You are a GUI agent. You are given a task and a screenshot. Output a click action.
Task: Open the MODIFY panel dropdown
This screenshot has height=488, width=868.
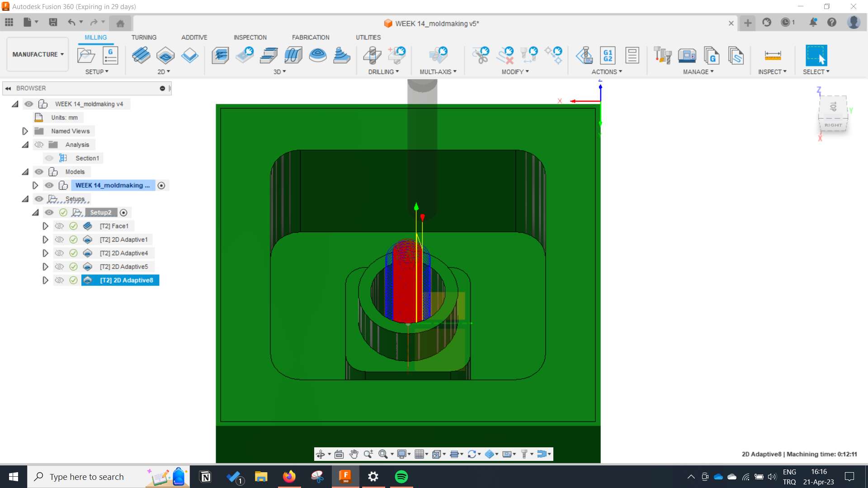pyautogui.click(x=515, y=72)
